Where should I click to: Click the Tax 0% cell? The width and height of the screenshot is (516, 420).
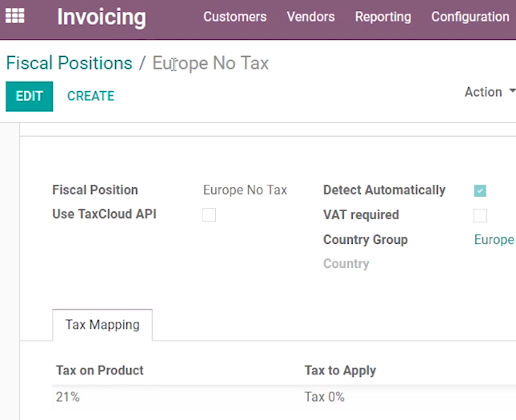click(325, 397)
